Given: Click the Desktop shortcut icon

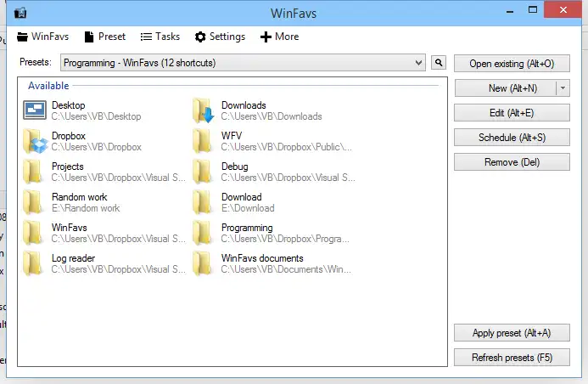Looking at the screenshot, I should (x=35, y=110).
